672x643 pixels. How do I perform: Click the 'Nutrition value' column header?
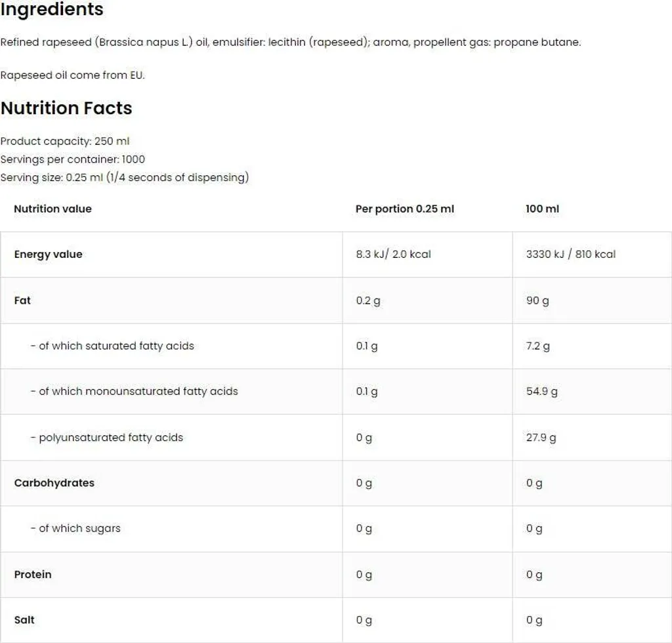[52, 209]
